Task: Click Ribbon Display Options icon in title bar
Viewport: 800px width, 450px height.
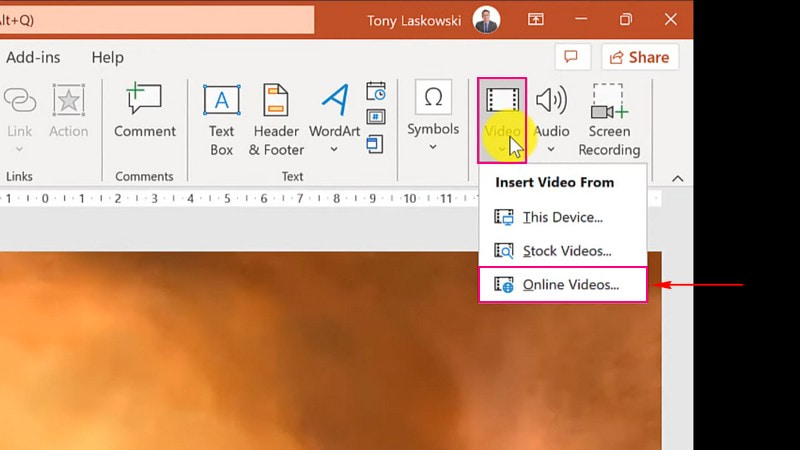Action: pos(535,19)
